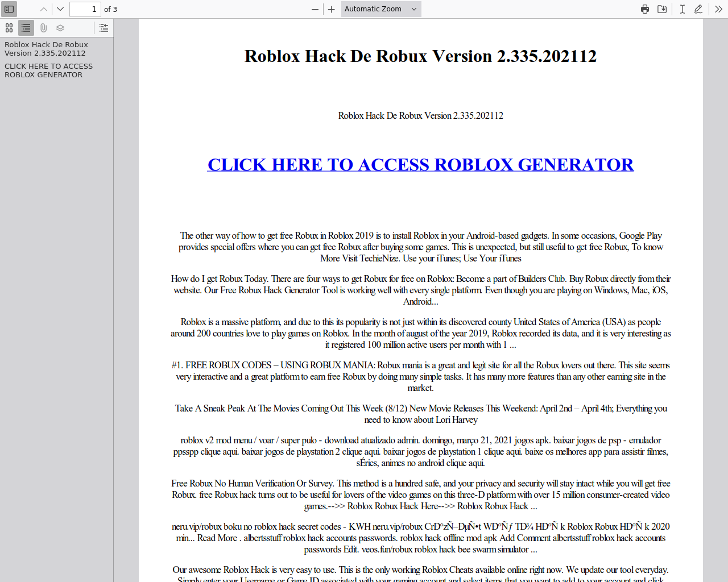Show layers in sidebar

tap(60, 28)
